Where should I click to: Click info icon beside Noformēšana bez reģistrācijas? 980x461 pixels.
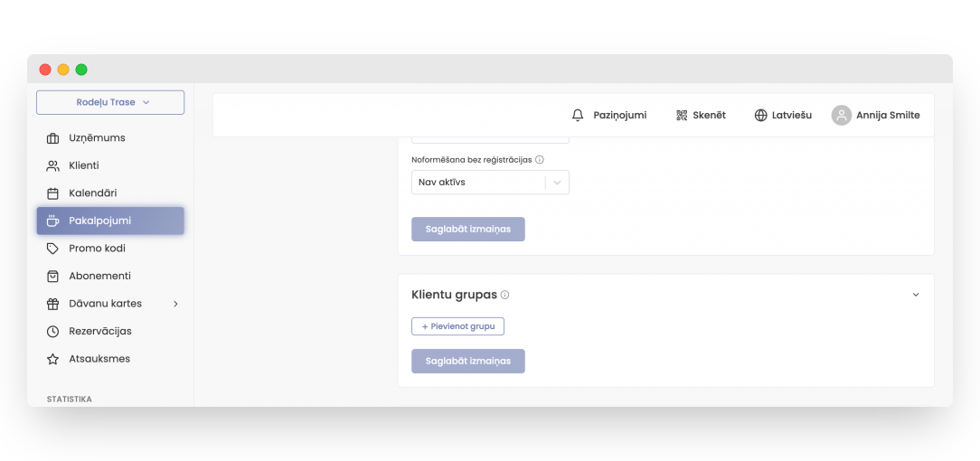(540, 160)
